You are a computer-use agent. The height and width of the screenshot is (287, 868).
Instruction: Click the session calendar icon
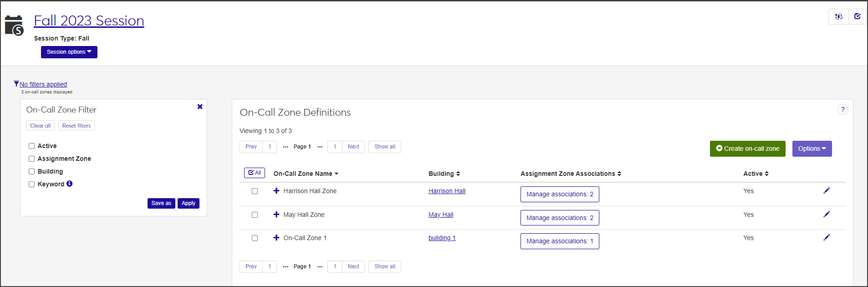(14, 26)
